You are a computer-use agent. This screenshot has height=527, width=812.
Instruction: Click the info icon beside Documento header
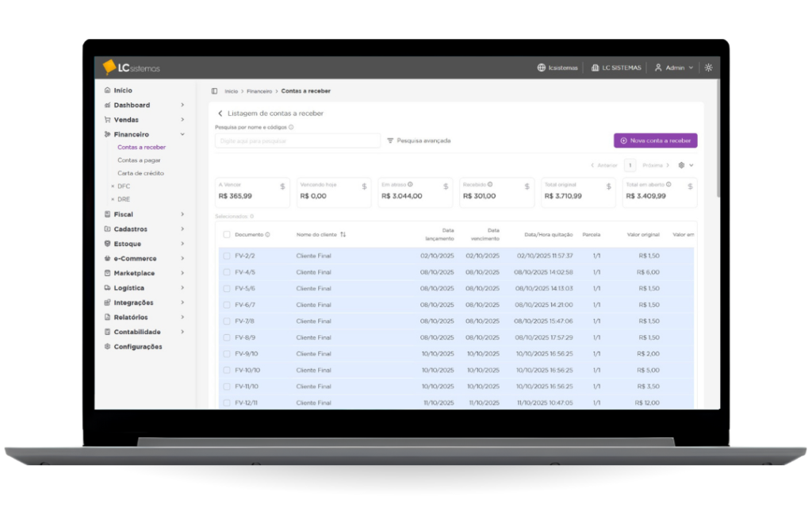[x=268, y=235]
